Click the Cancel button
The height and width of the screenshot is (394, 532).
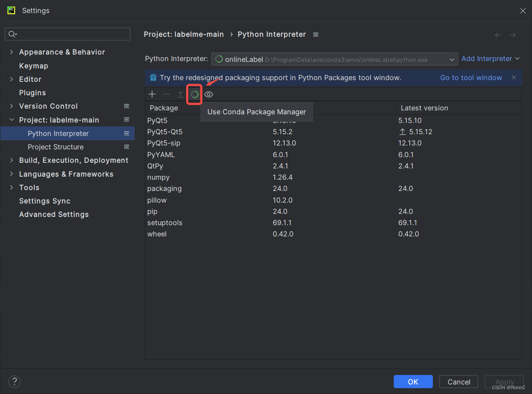458,381
